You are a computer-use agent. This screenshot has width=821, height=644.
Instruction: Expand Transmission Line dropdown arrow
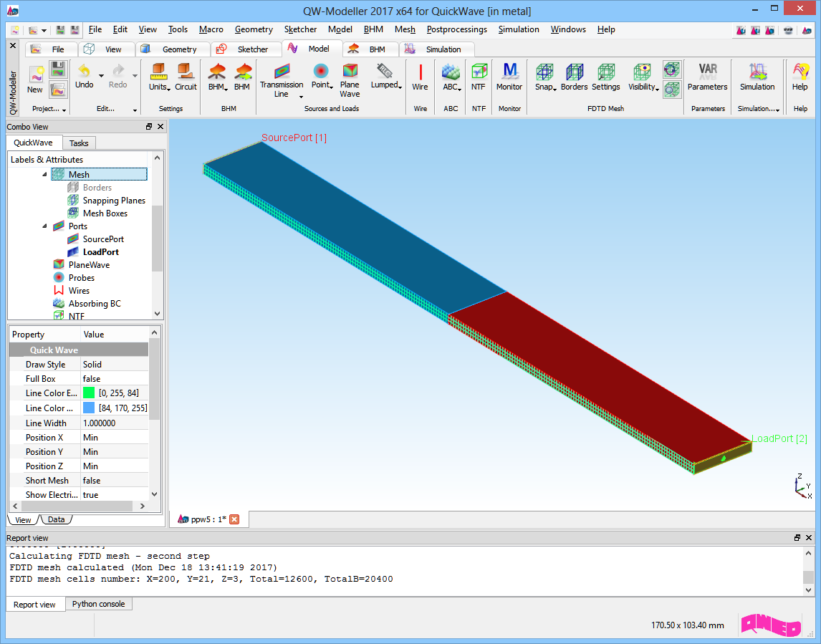pyautogui.click(x=301, y=97)
